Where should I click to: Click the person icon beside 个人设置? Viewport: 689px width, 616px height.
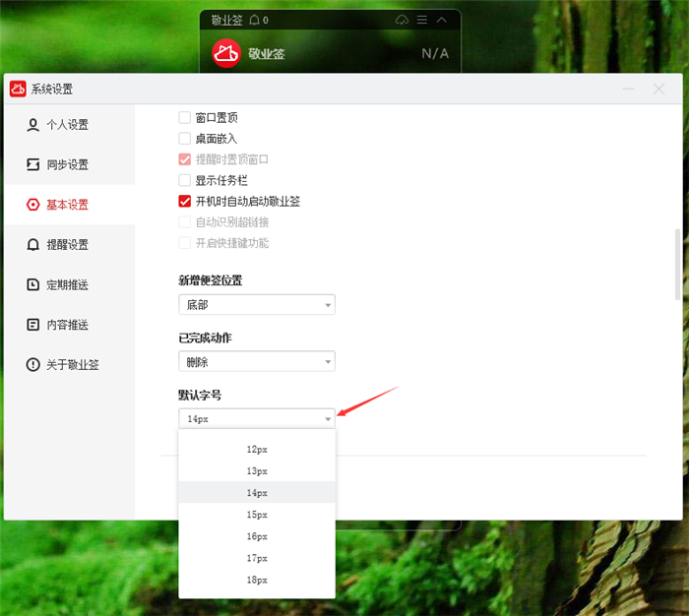click(32, 125)
